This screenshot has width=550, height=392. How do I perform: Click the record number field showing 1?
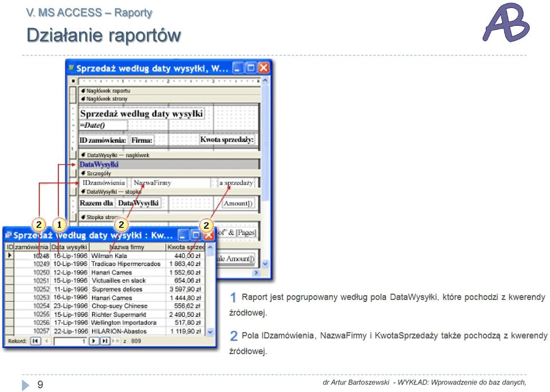click(x=71, y=341)
